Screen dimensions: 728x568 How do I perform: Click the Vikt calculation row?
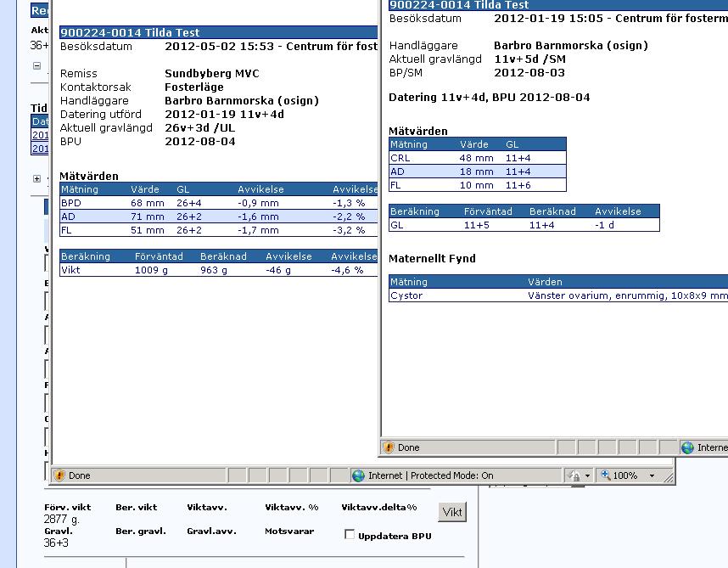click(x=218, y=270)
